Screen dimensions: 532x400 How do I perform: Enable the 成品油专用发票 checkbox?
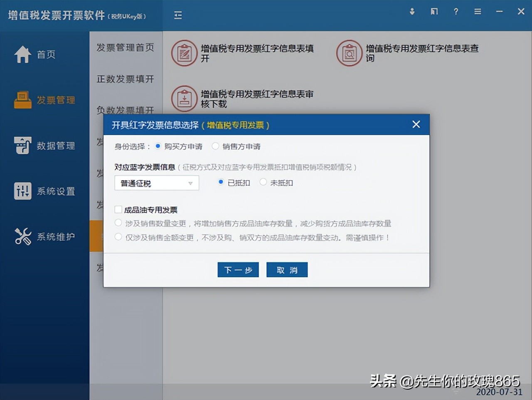[x=118, y=210]
